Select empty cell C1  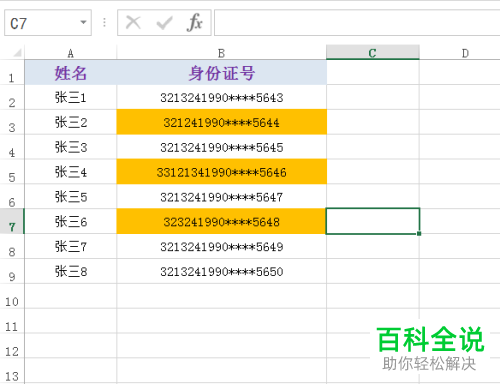click(373, 73)
